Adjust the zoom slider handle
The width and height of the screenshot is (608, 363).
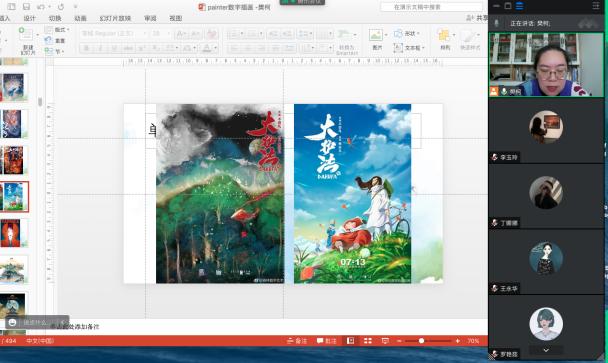pyautogui.click(x=421, y=341)
